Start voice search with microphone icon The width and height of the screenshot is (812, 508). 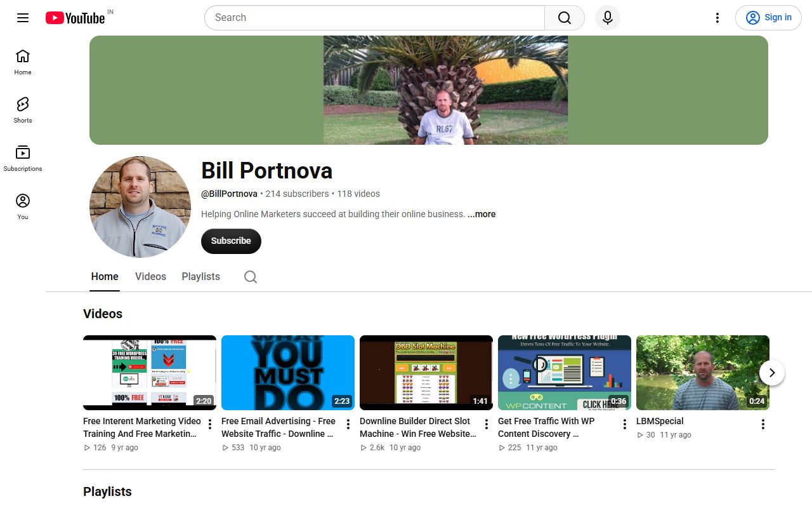click(x=608, y=18)
